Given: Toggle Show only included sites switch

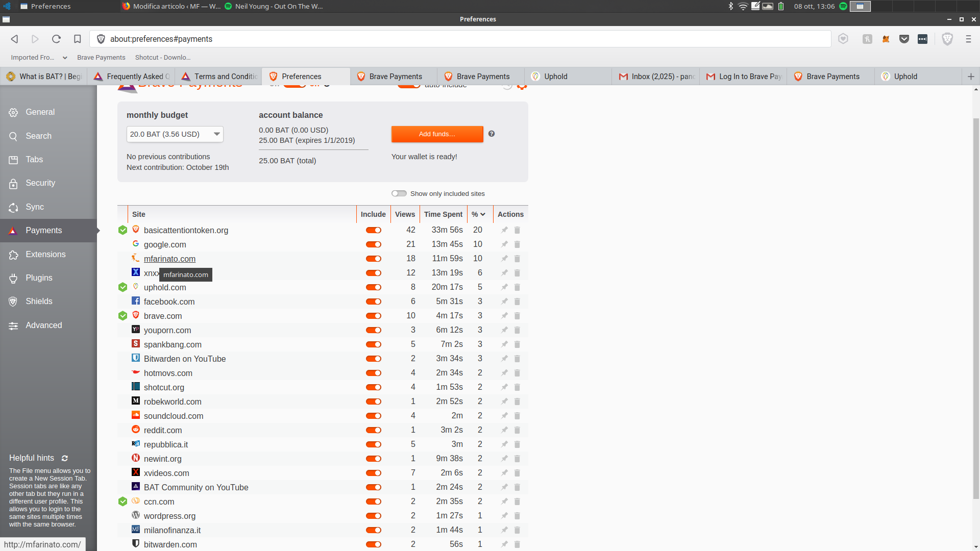Looking at the screenshot, I should click(399, 193).
